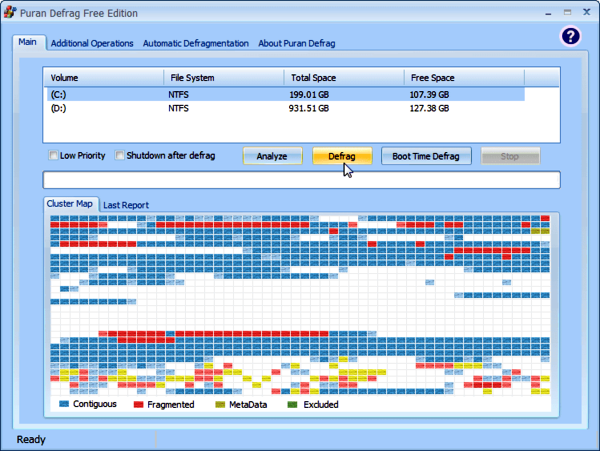Image resolution: width=600 pixels, height=451 pixels.
Task: Sort by the Volume column header
Action: (103, 78)
